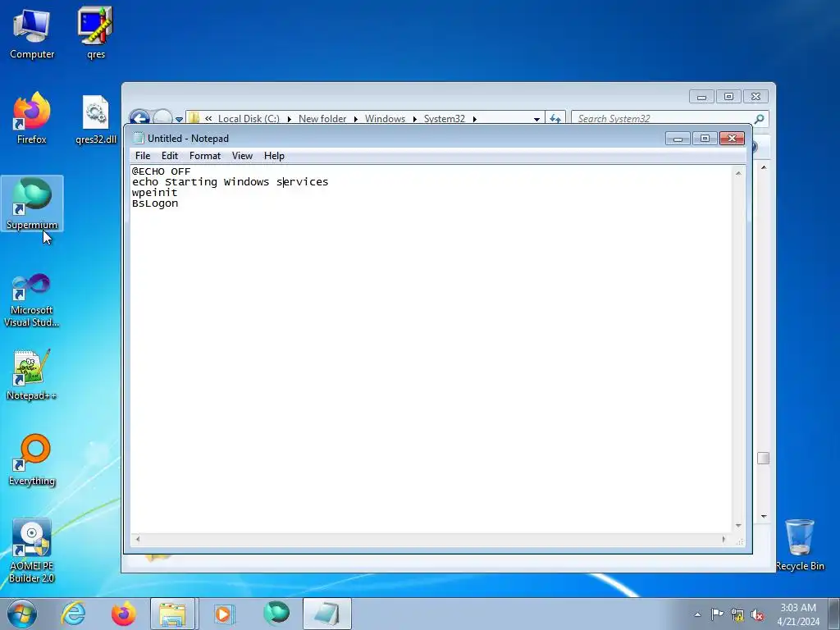Viewport: 840px width, 630px height.
Task: Expand the arrow after 'Local Disk (C:)'
Action: pos(289,119)
